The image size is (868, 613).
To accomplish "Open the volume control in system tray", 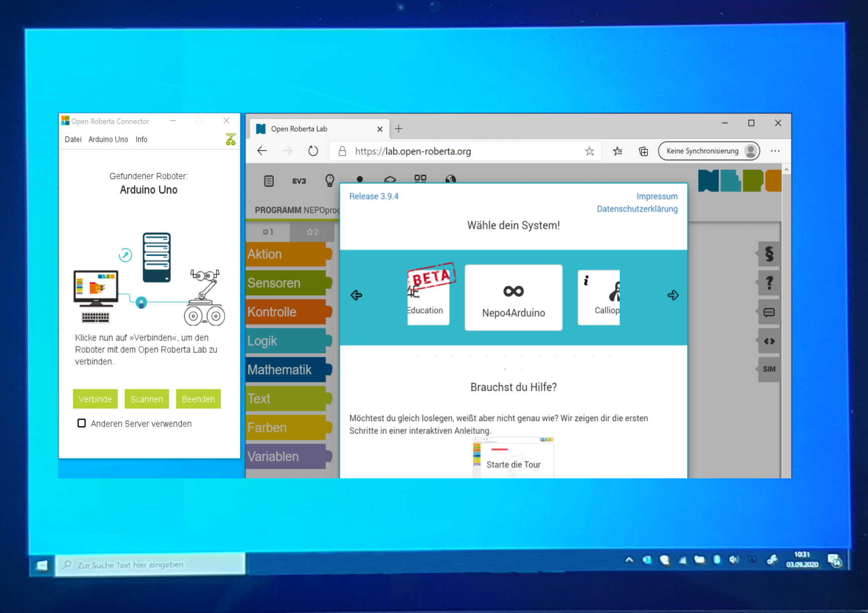I will tap(734, 559).
